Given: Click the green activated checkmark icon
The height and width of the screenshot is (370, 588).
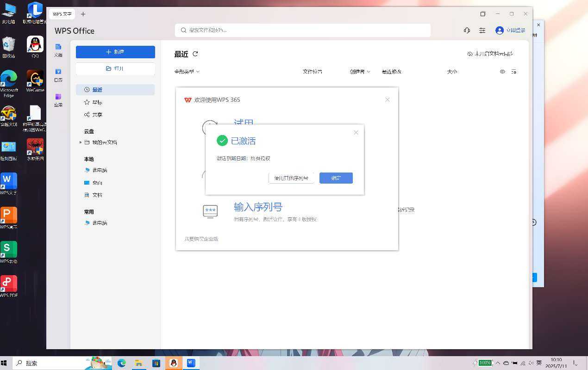Looking at the screenshot, I should click(x=222, y=141).
